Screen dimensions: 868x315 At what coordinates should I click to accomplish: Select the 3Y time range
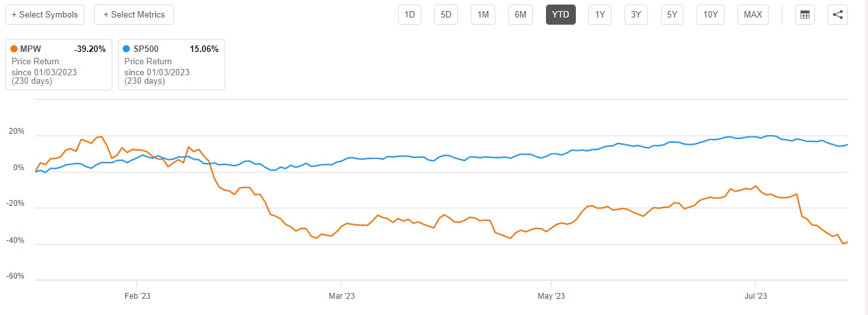tap(636, 14)
